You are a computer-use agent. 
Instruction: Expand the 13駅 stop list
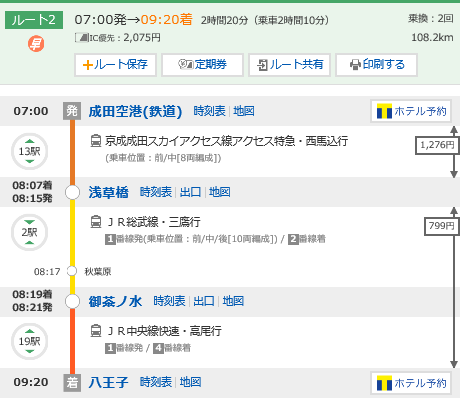point(30,151)
